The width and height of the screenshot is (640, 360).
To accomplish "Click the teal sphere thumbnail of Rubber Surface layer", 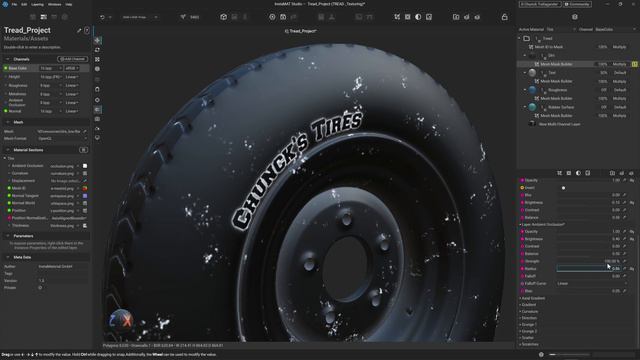I will pyautogui.click(x=532, y=107).
